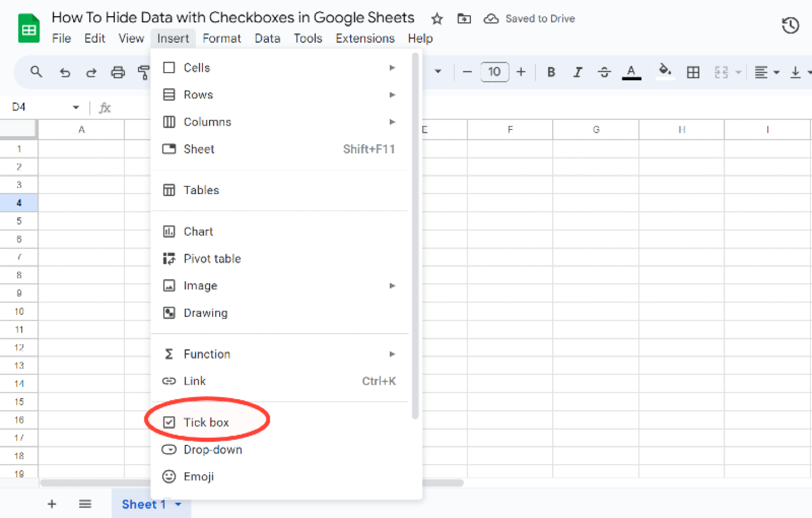Image resolution: width=812 pixels, height=518 pixels.
Task: Open the text colour picker
Action: (631, 72)
